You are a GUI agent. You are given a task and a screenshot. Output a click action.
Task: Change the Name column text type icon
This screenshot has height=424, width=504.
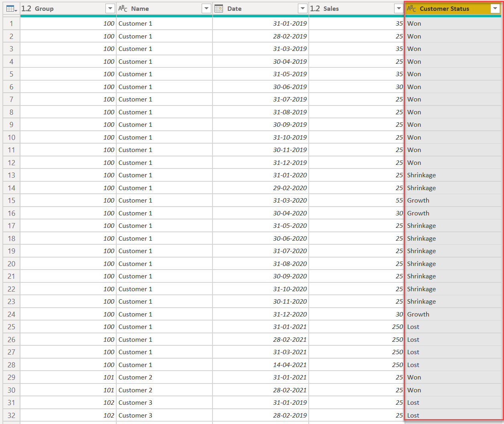click(x=123, y=8)
